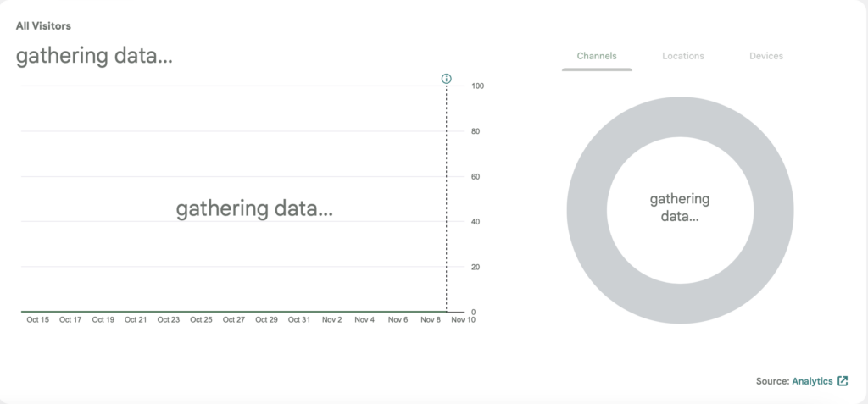Click the 40 value on the y-axis

pos(476,222)
